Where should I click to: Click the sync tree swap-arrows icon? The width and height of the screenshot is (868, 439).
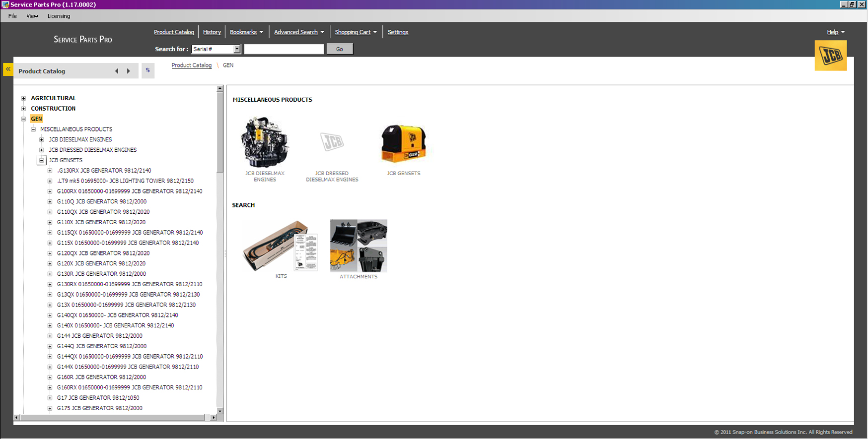147,70
